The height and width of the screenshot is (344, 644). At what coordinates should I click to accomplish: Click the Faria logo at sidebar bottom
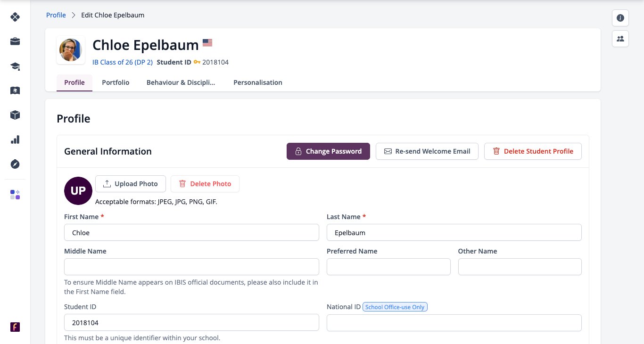point(15,327)
